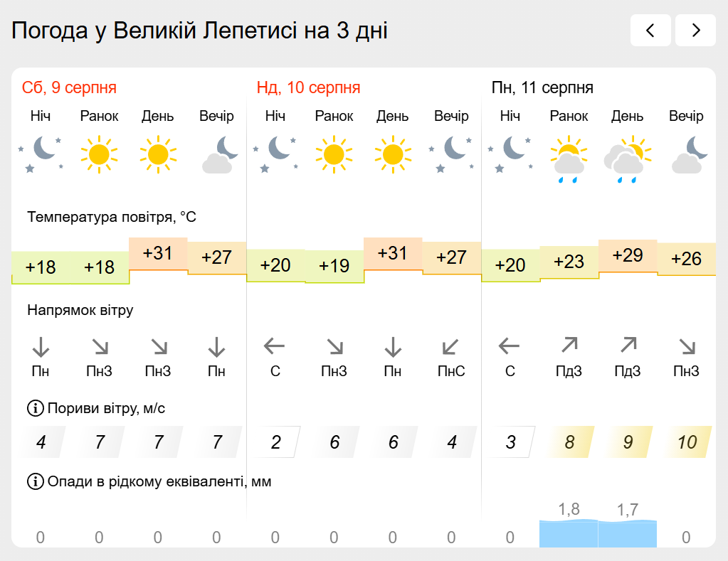Open the Нд, 10 серпня date heading

click(x=308, y=87)
